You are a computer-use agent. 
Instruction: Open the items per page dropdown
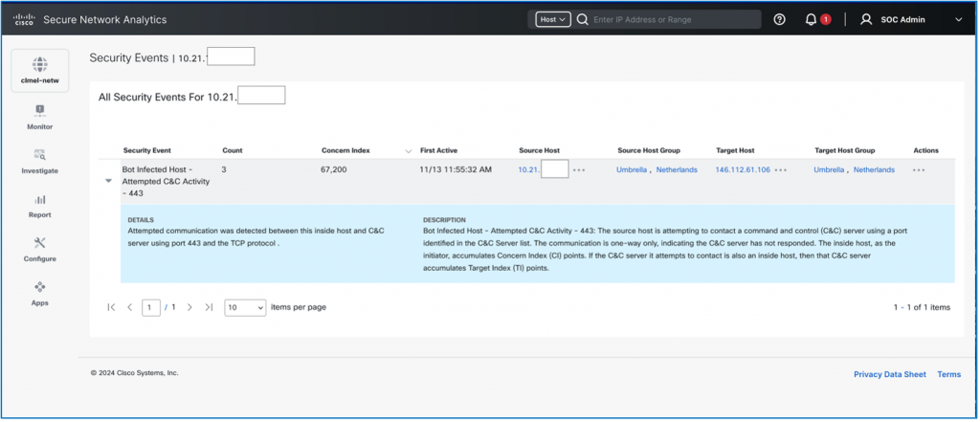[245, 307]
